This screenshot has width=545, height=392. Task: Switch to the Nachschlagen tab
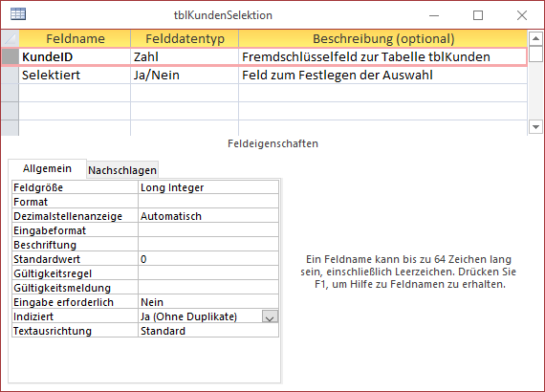[122, 170]
